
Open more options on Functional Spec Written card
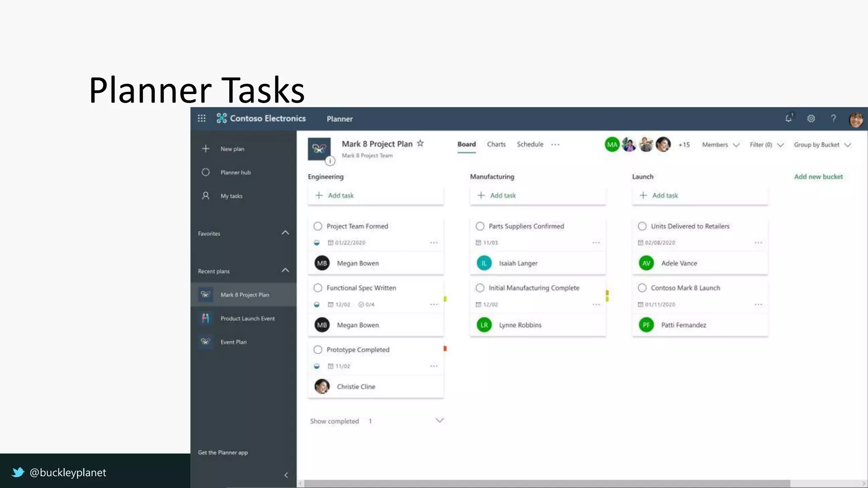tap(434, 305)
